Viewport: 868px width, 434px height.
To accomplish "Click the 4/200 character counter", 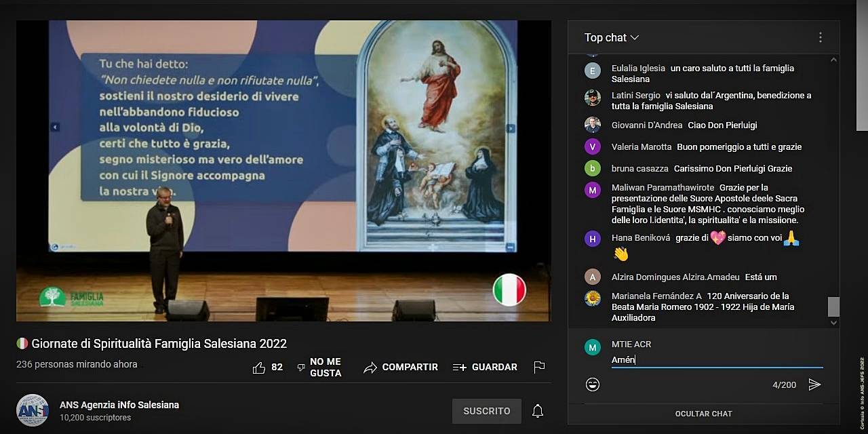I will pyautogui.click(x=785, y=385).
